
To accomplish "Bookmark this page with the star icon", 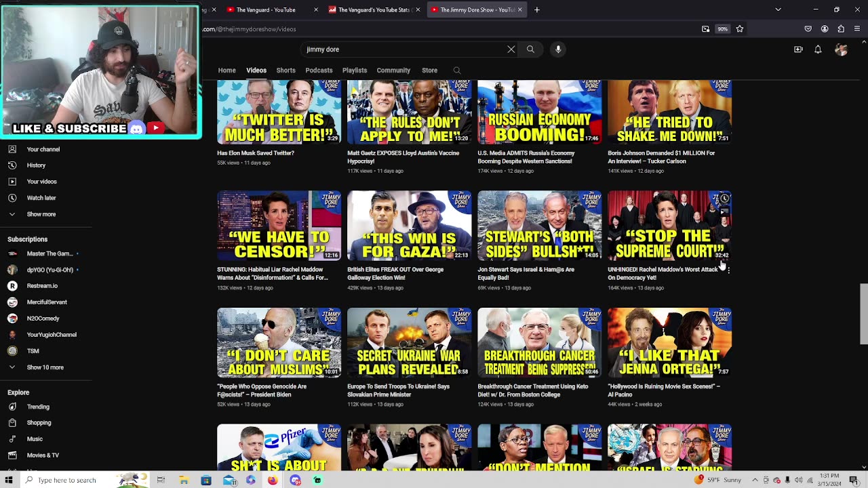I will 740,29.
